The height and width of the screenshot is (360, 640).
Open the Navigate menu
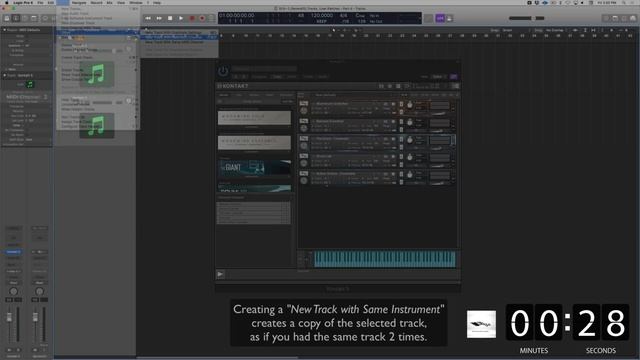point(79,2)
